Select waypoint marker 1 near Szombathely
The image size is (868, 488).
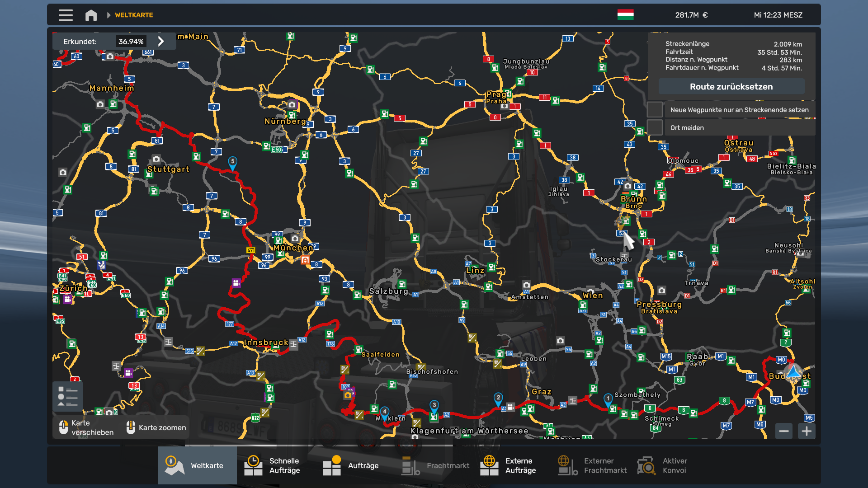608,400
